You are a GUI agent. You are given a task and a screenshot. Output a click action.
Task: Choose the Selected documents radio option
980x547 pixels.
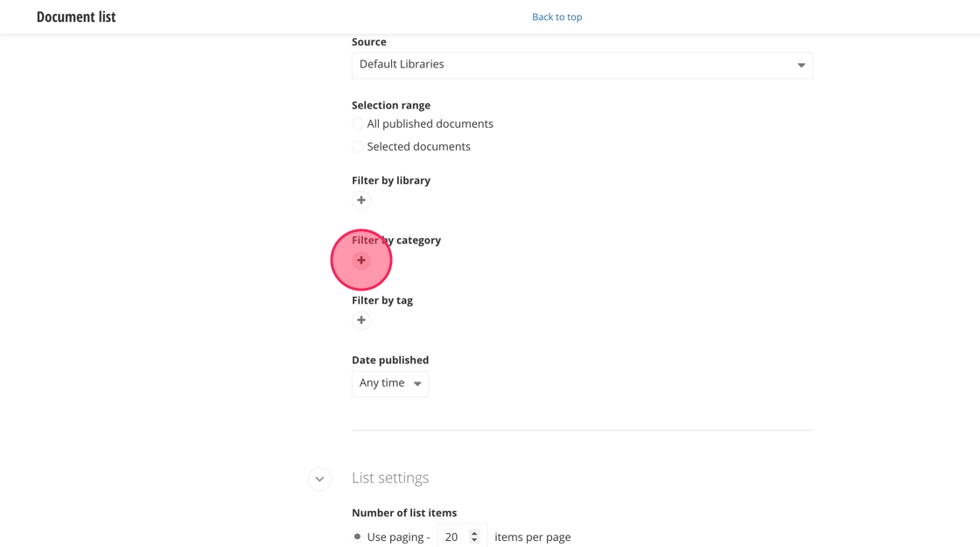click(358, 147)
